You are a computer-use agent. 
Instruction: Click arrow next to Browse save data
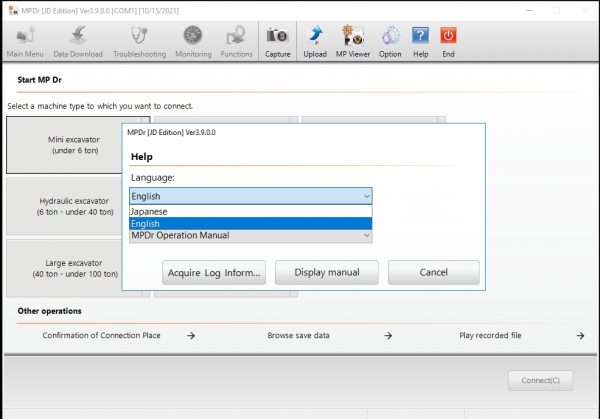[388, 336]
